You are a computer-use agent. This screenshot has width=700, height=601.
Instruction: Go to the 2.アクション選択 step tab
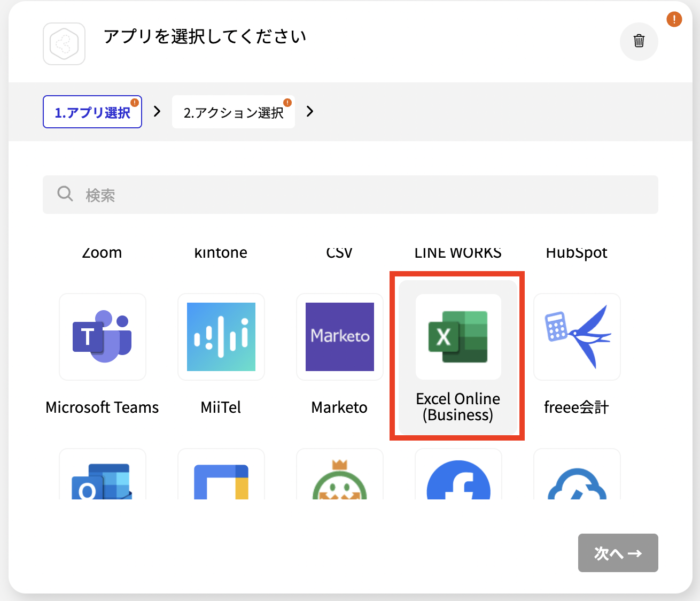234,112
